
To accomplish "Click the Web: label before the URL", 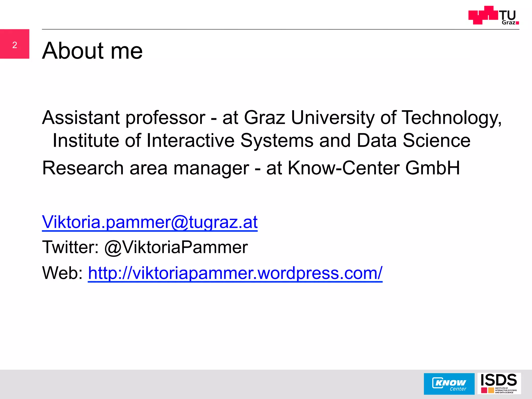I will (x=62, y=273).
